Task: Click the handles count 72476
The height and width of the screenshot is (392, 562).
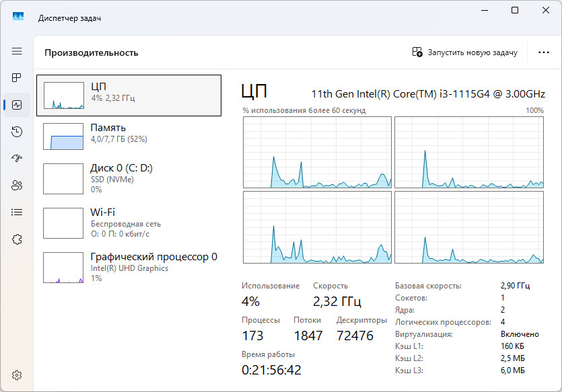Action: click(x=355, y=336)
